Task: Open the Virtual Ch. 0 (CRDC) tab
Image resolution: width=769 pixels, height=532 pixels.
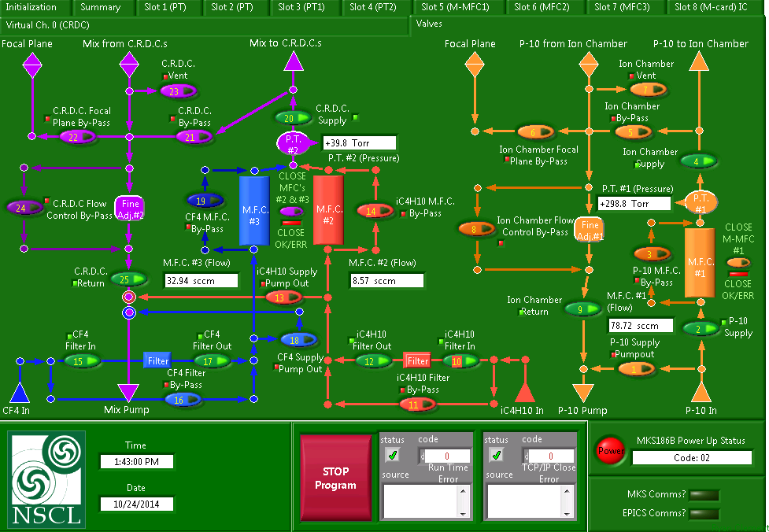Action: tap(47, 24)
